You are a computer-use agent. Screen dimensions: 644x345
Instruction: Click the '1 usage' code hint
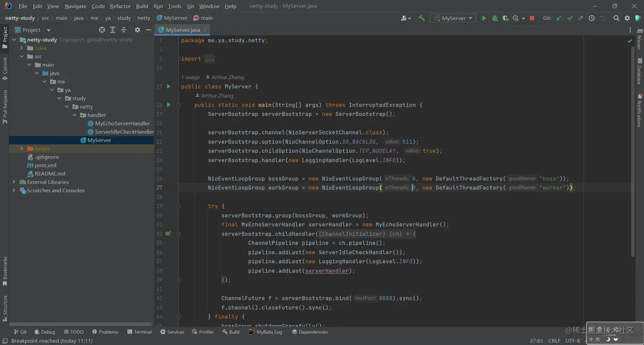(190, 77)
